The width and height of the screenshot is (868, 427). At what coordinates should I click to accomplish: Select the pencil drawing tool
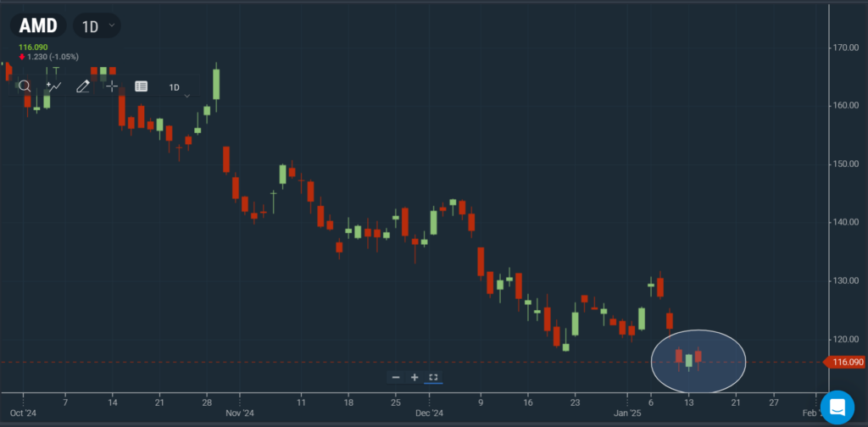[83, 86]
